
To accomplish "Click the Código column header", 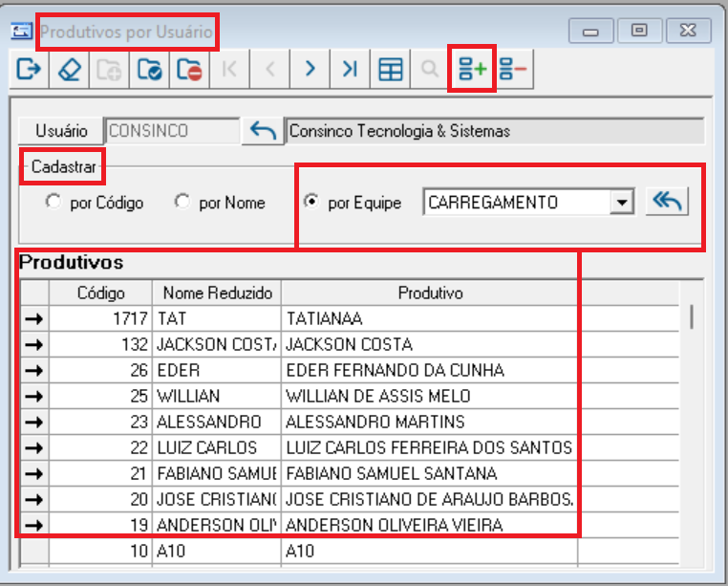I will (x=100, y=293).
